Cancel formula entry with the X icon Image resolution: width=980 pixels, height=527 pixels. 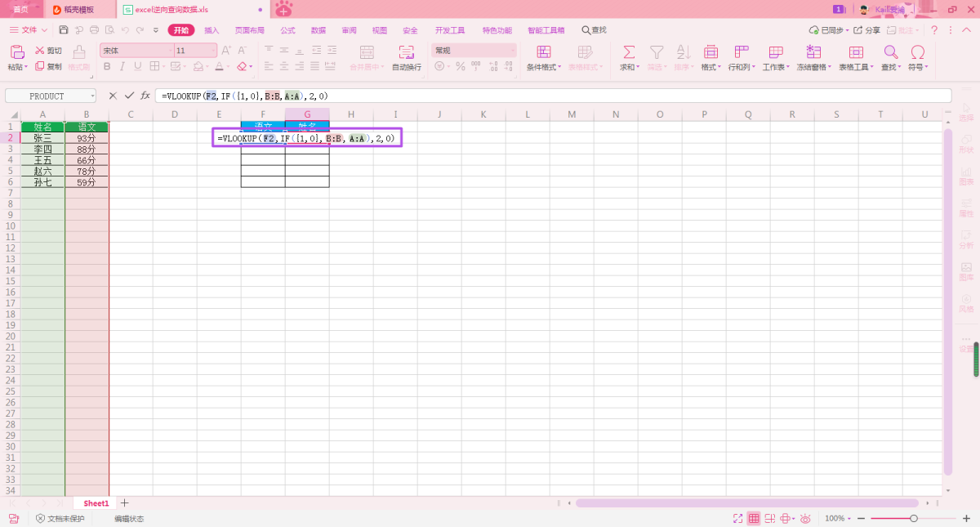113,96
